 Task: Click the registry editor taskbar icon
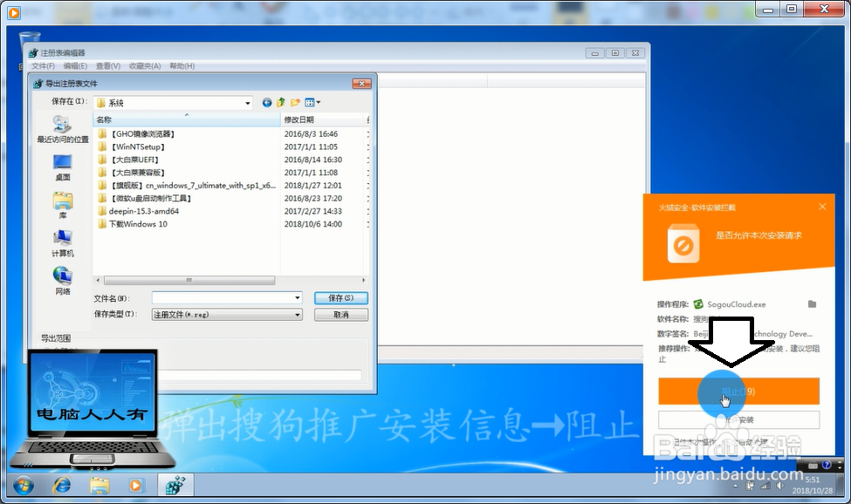[175, 485]
